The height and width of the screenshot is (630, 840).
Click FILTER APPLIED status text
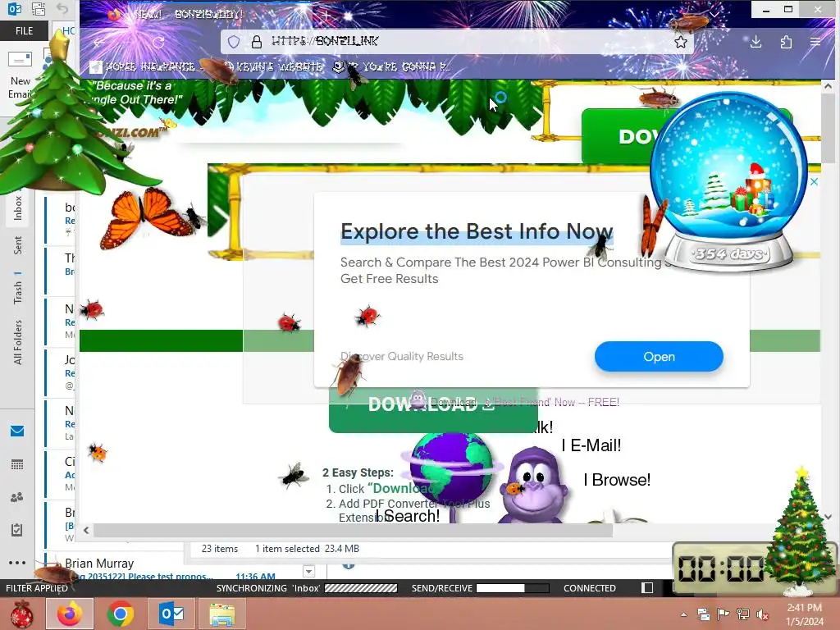(37, 587)
